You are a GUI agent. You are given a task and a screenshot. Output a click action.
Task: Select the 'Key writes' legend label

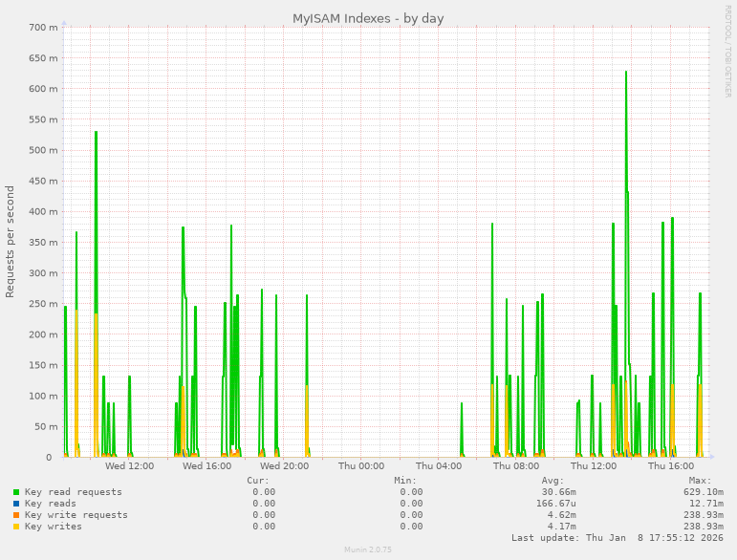click(54, 527)
